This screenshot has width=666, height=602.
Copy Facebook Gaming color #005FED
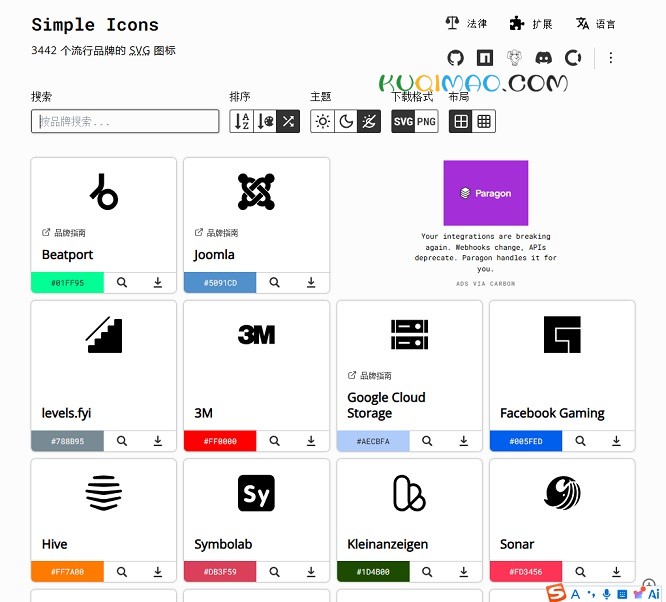[526, 441]
